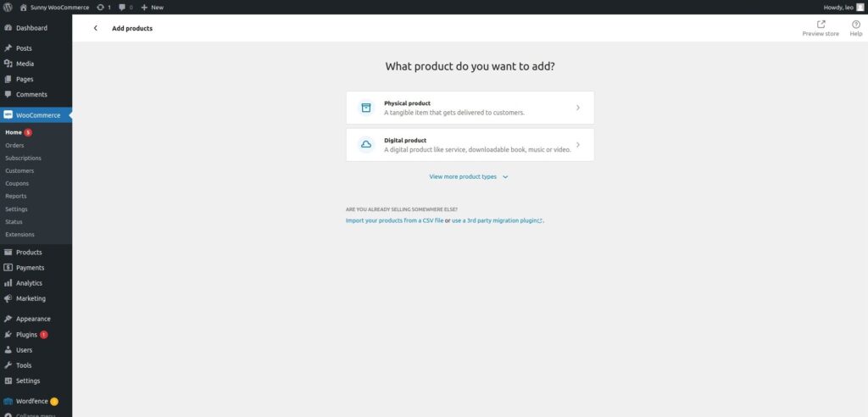
Task: Click the Marketing megaphone icon
Action: [8, 298]
